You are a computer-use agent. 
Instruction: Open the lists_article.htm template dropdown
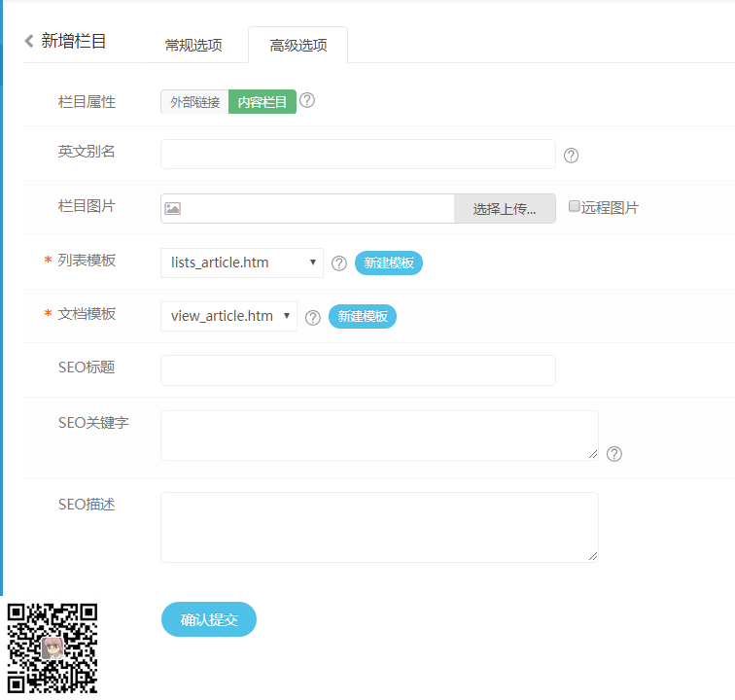[x=242, y=262]
